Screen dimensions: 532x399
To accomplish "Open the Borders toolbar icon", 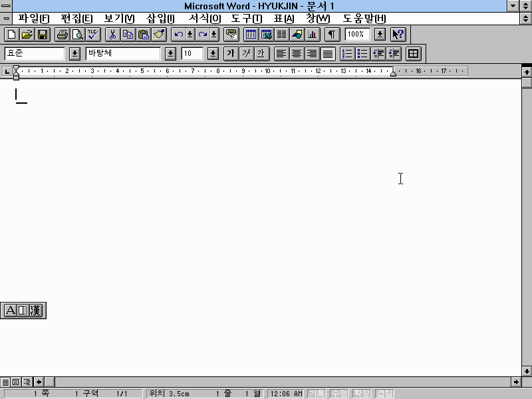I will [x=413, y=54].
